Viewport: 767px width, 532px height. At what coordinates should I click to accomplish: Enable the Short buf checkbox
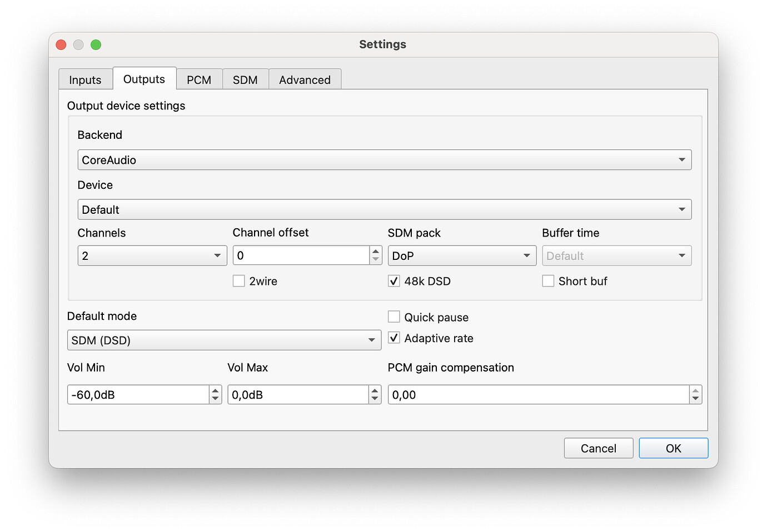pos(548,281)
